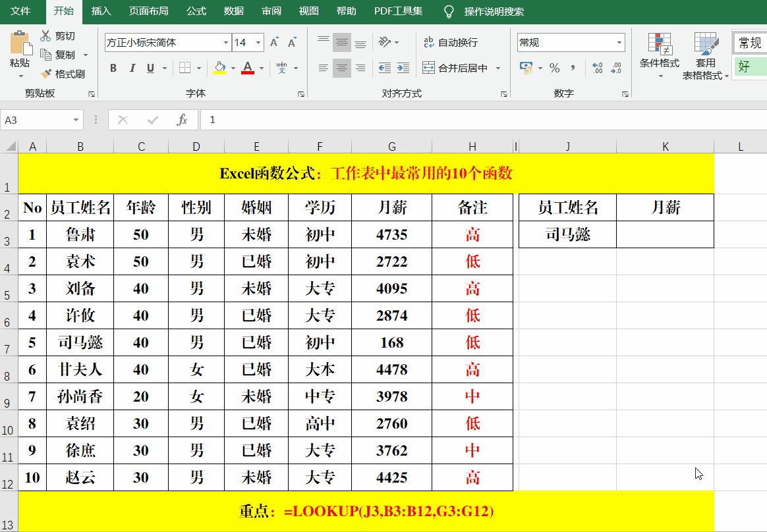Open the font size dropdown
The width and height of the screenshot is (767, 532).
click(257, 42)
